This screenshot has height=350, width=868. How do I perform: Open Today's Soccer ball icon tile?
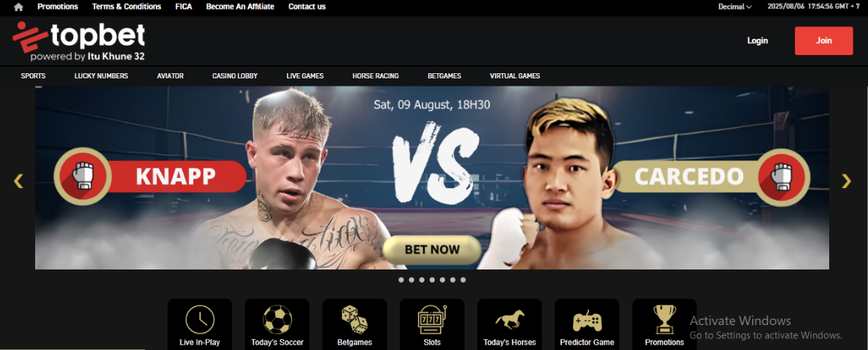(277, 324)
